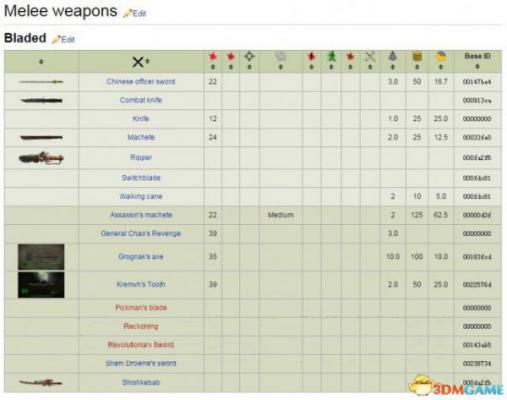507x400 pixels.
Task: Click the crosshair icon column header
Action: [x=249, y=56]
